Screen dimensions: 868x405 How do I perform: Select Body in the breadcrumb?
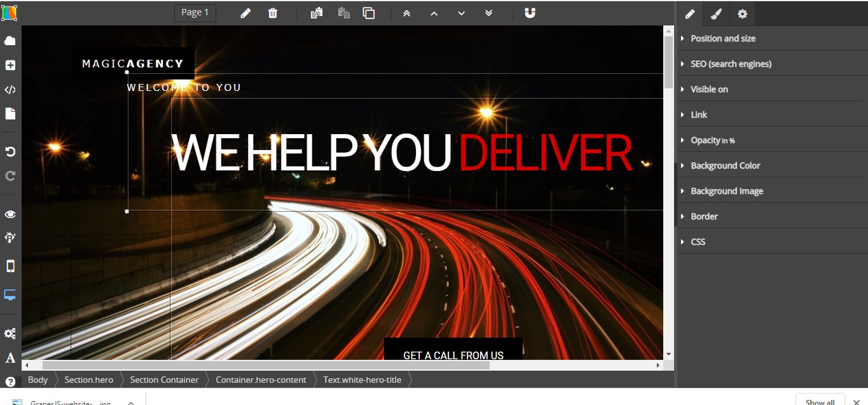pyautogui.click(x=38, y=380)
